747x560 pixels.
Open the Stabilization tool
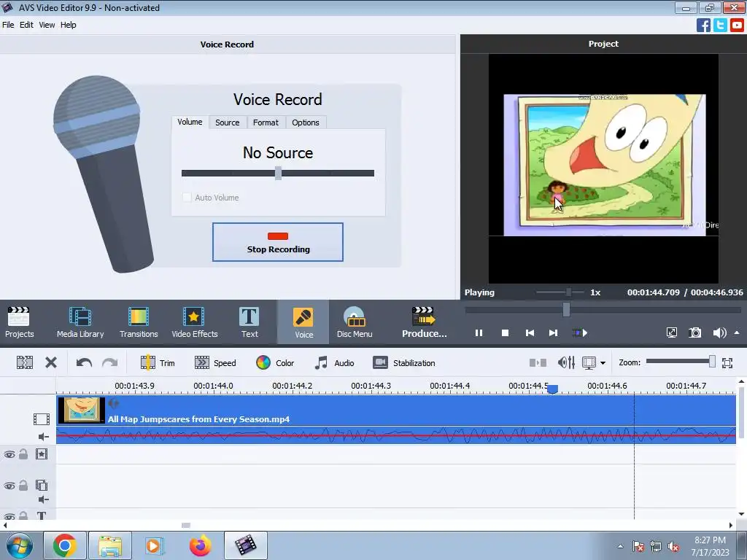coord(404,363)
